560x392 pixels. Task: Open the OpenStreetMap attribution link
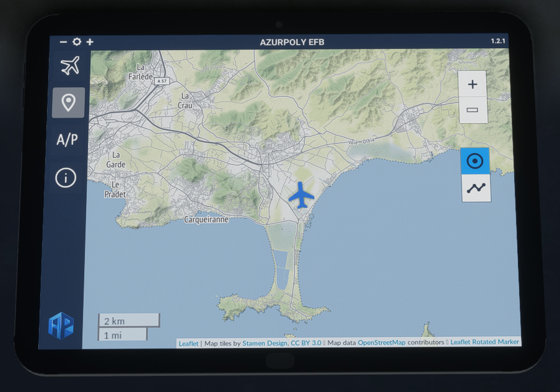point(381,342)
